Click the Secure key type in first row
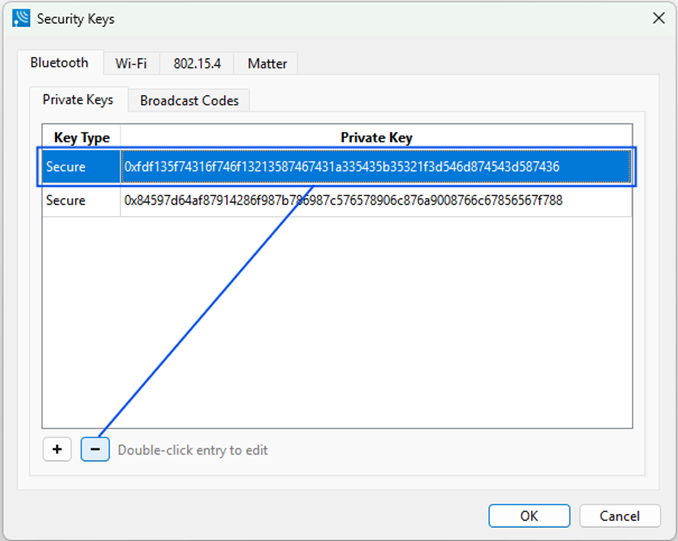The height and width of the screenshot is (541, 678). (66, 166)
